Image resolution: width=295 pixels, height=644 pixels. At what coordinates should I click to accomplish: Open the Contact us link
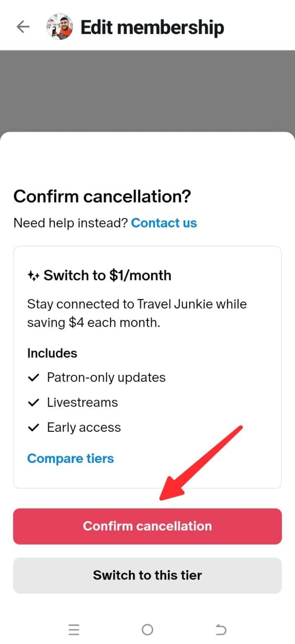pyautogui.click(x=164, y=223)
